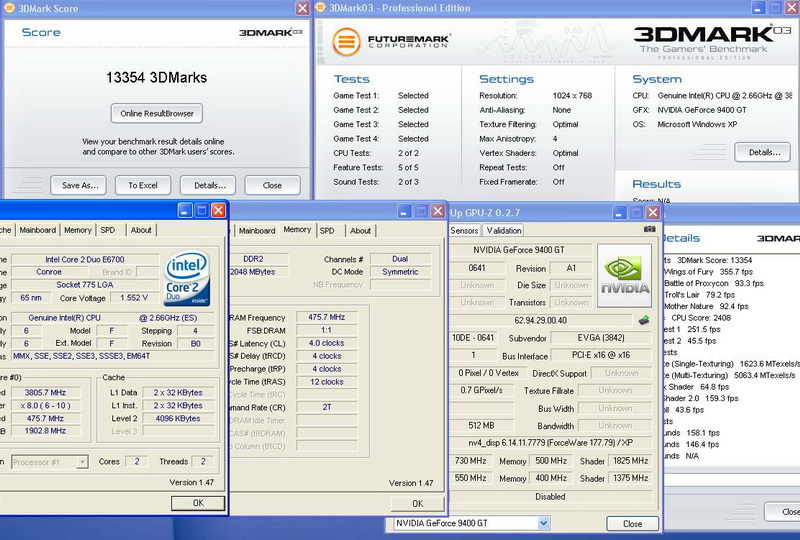Image resolution: width=800 pixels, height=540 pixels.
Task: Select SPD tab in CPU-Z memory window
Action: pos(327,231)
